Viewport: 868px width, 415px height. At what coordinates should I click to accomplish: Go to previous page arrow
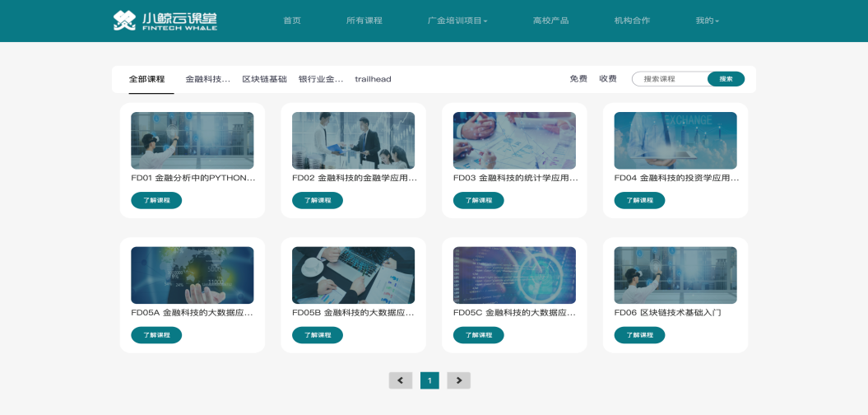click(x=400, y=380)
